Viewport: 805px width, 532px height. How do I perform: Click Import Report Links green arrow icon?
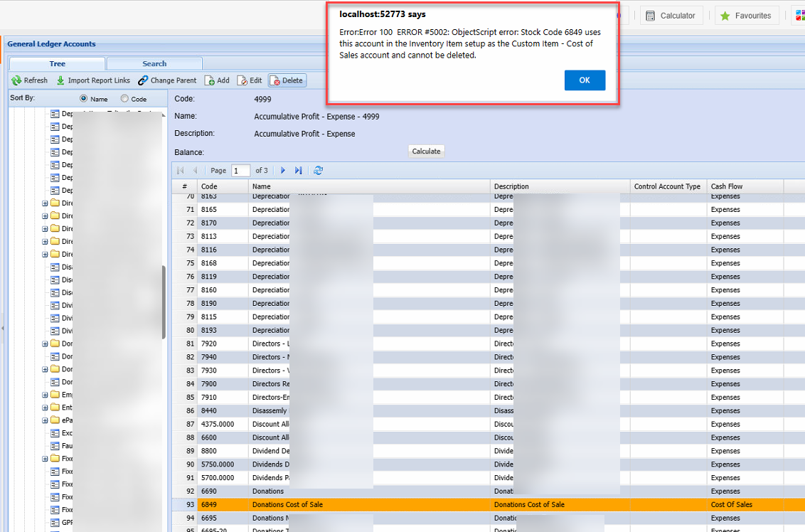(60, 80)
